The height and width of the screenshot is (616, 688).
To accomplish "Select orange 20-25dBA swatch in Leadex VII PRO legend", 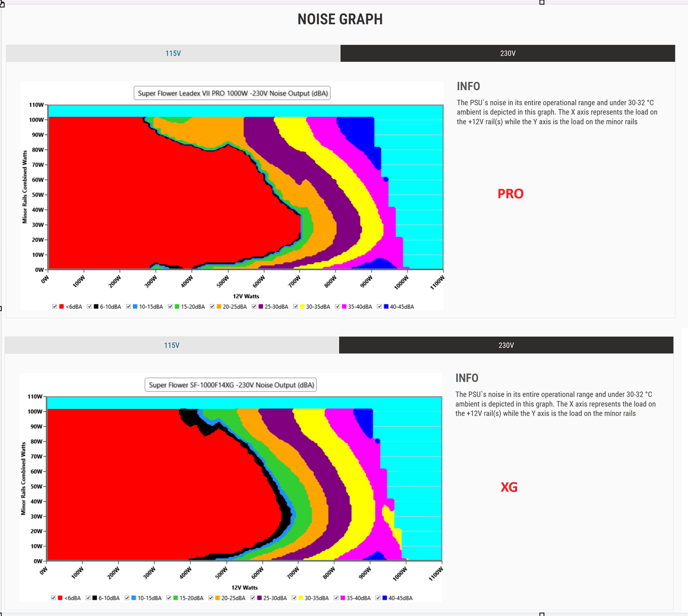I will (x=219, y=307).
